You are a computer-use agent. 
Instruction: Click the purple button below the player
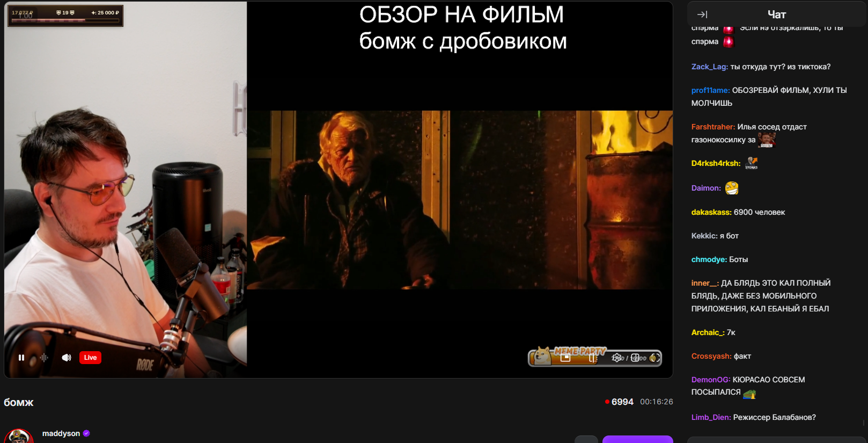637,439
